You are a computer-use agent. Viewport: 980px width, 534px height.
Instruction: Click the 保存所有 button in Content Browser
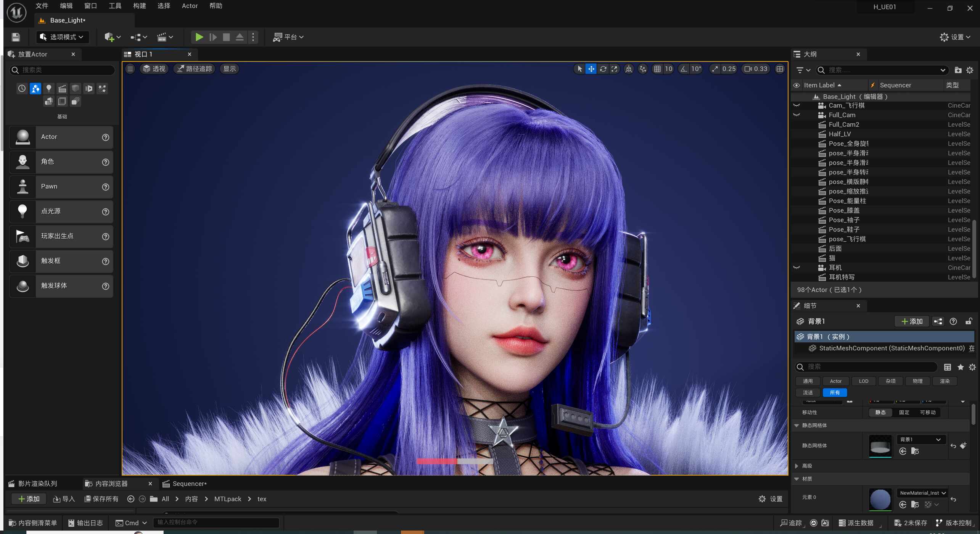pyautogui.click(x=101, y=499)
